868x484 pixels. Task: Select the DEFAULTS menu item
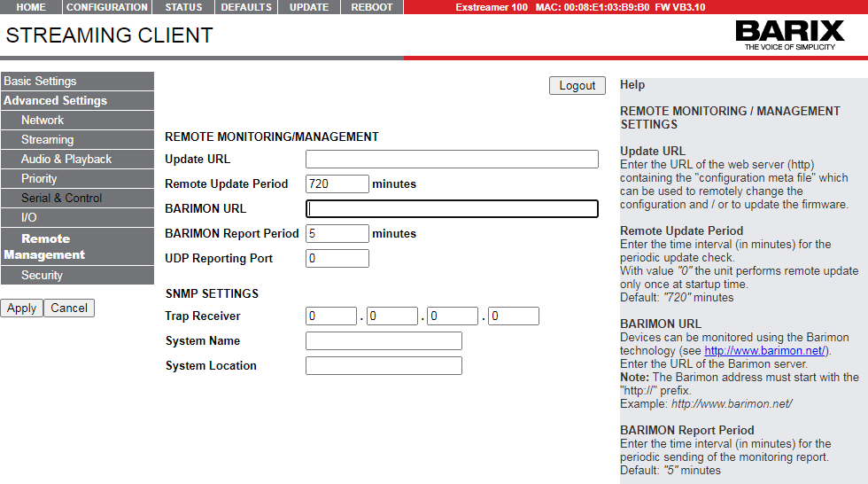point(246,7)
